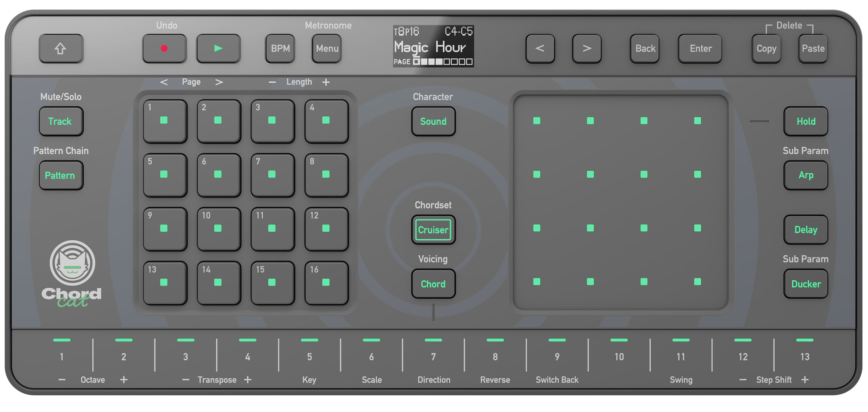Tap step pad 13
Image resolution: width=868 pixels, height=412 pixels.
(x=165, y=283)
